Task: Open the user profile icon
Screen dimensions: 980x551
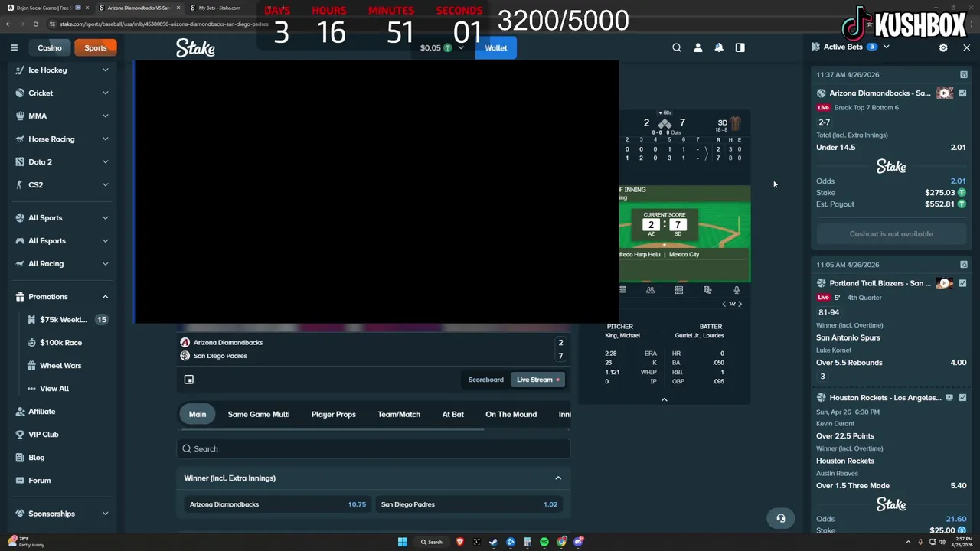Action: (x=697, y=47)
